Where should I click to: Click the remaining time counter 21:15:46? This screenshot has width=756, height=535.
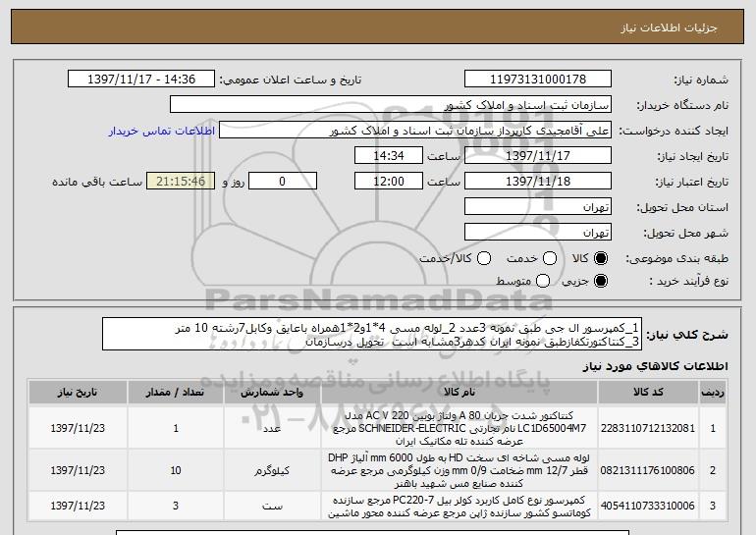click(181, 182)
